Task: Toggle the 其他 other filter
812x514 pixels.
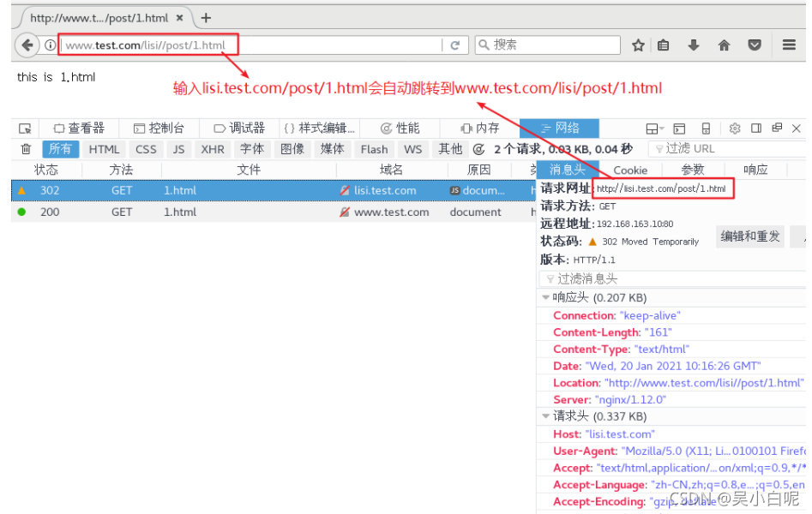Action: click(x=450, y=149)
